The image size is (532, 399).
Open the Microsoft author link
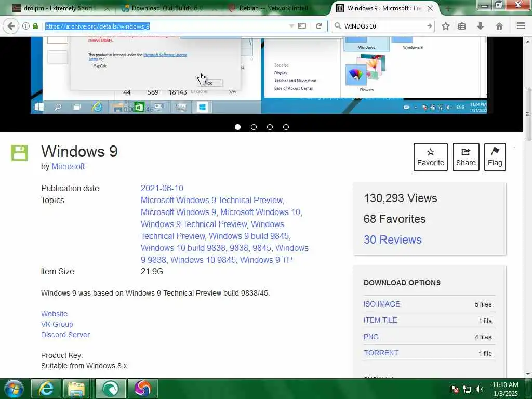click(x=68, y=167)
